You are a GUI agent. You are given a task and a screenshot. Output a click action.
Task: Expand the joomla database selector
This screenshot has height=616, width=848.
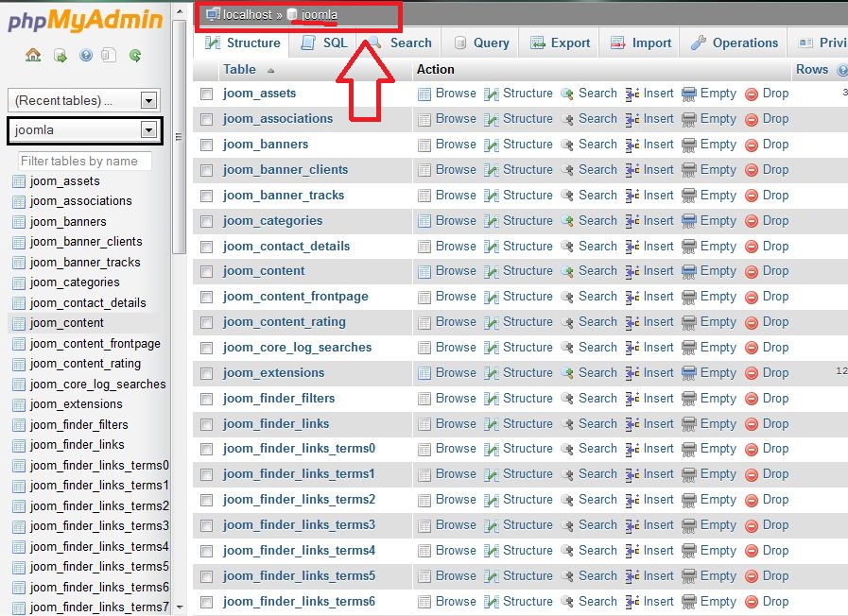click(147, 130)
